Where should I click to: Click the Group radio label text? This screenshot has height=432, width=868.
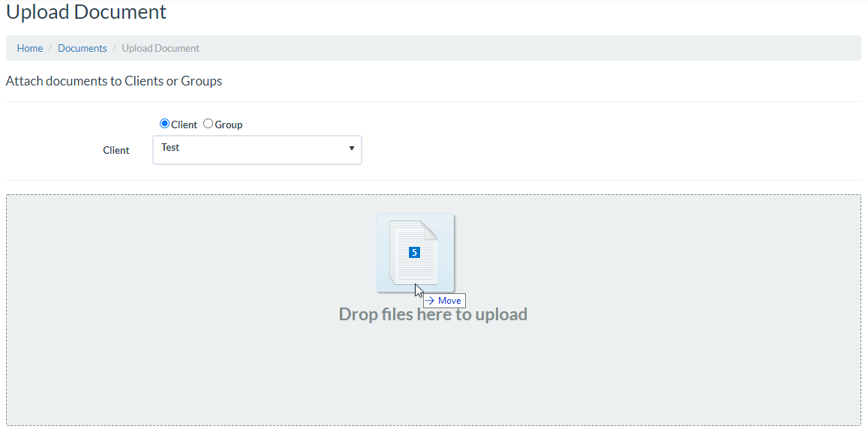click(x=229, y=124)
